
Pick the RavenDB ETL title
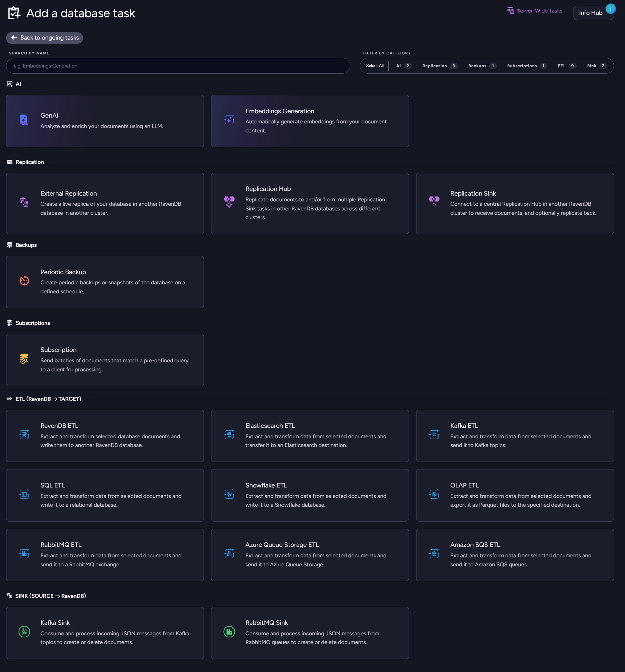59,425
